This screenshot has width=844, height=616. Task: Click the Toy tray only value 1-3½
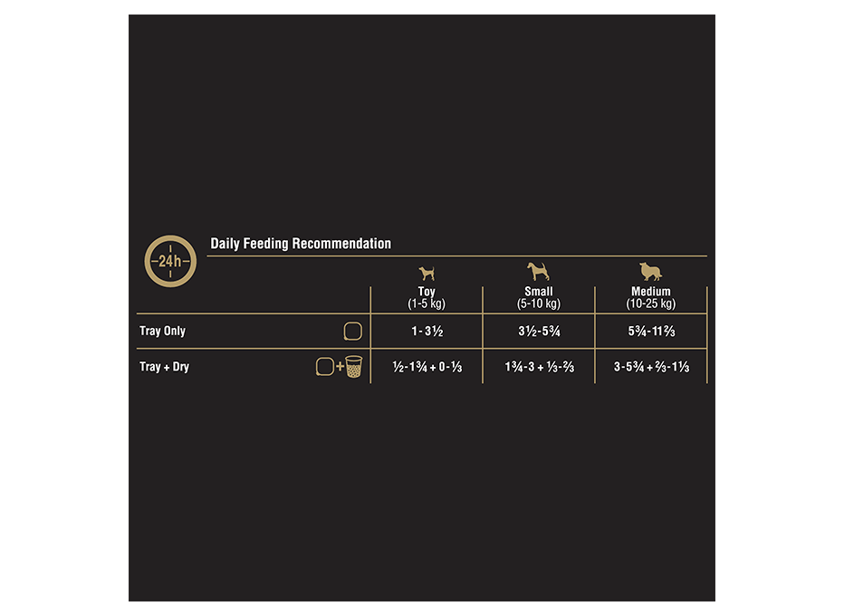pyautogui.click(x=427, y=332)
